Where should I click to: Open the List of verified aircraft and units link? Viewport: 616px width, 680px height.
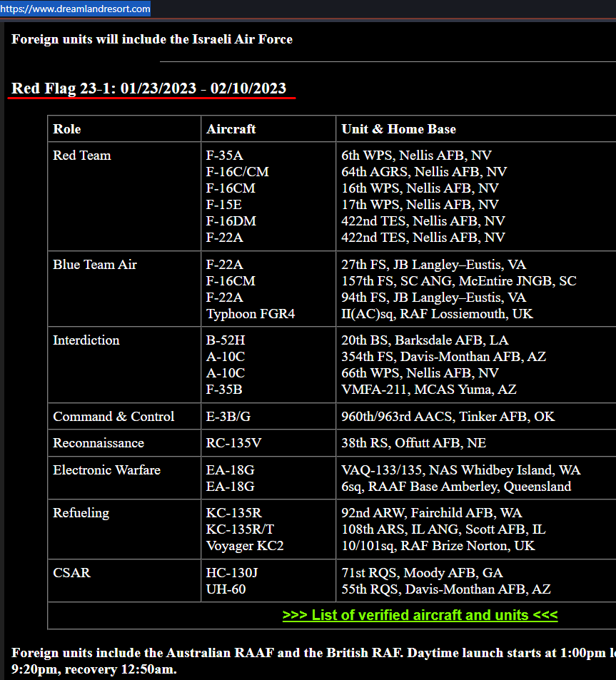coord(420,615)
